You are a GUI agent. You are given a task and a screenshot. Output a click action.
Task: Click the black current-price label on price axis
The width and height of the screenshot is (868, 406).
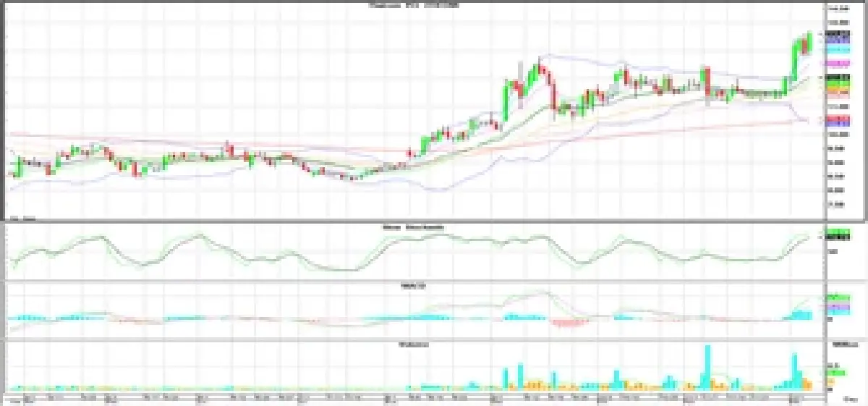click(838, 34)
